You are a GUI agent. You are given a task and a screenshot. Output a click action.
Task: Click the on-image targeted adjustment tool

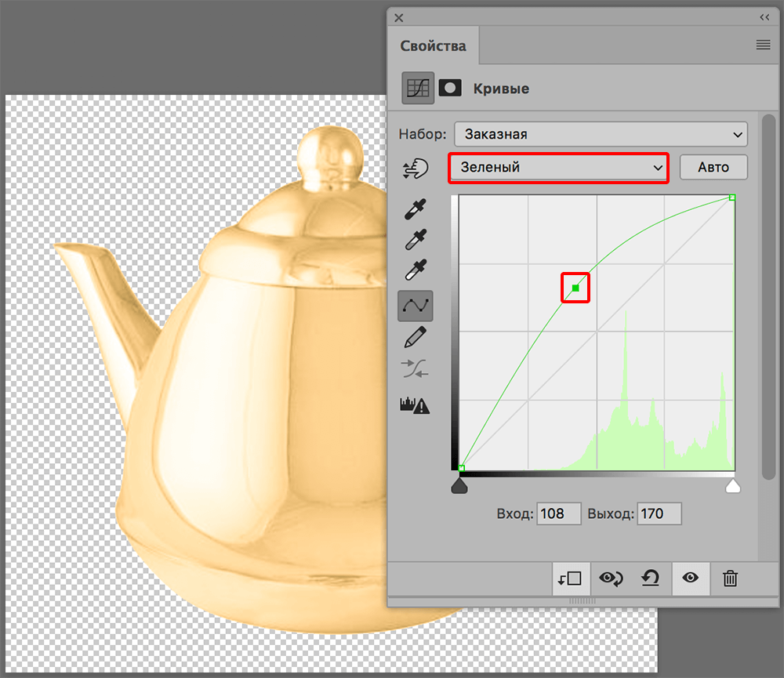click(416, 169)
